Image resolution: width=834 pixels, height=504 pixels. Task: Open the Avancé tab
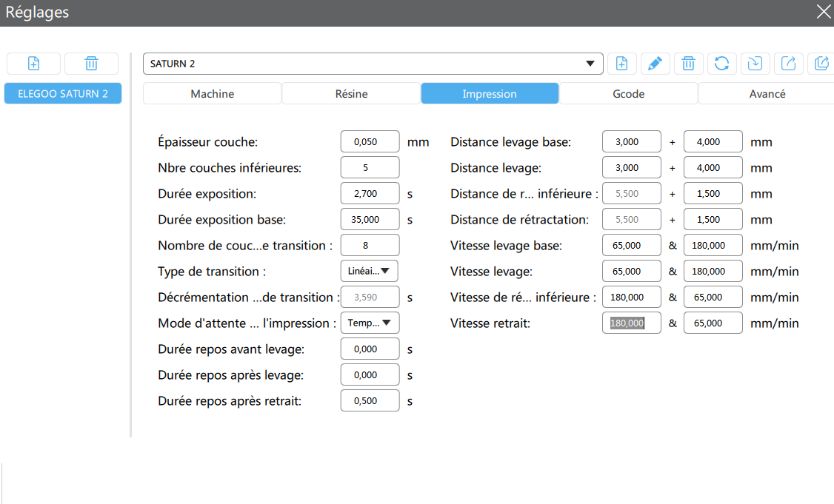[767, 94]
